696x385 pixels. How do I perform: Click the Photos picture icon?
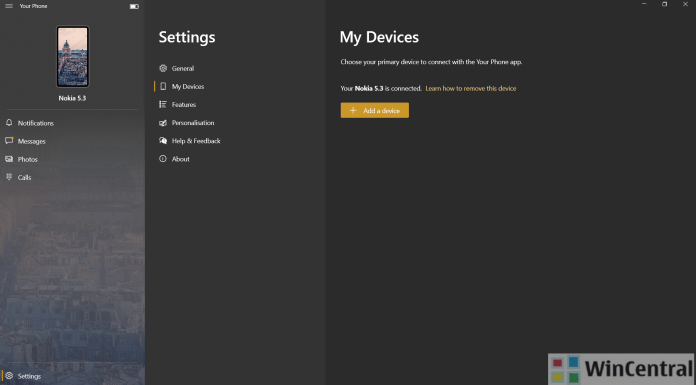(x=9, y=159)
